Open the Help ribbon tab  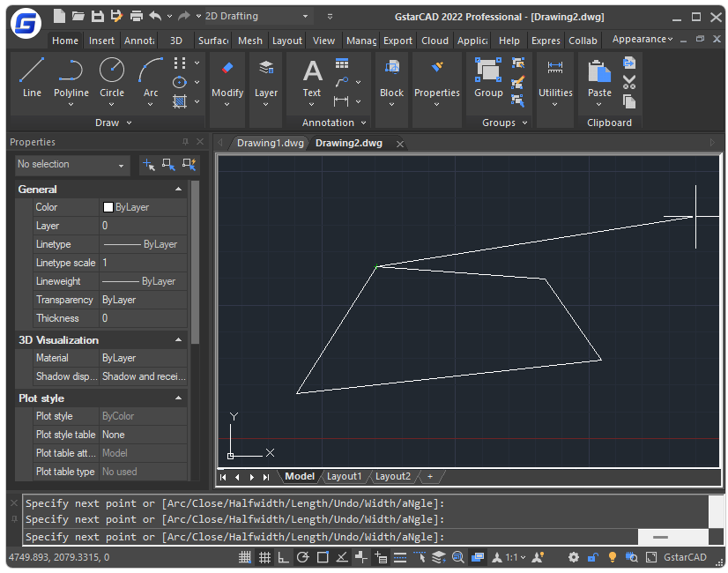(x=509, y=41)
